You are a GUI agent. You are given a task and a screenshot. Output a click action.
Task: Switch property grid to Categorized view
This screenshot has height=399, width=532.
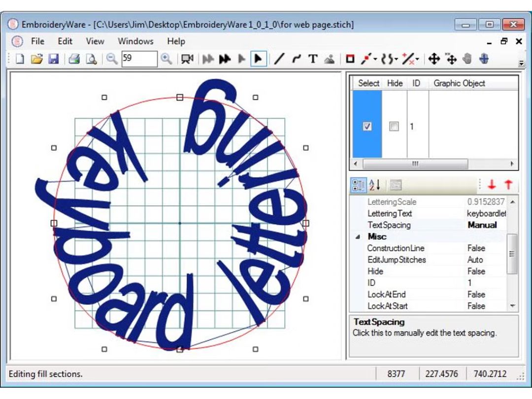[x=358, y=185]
